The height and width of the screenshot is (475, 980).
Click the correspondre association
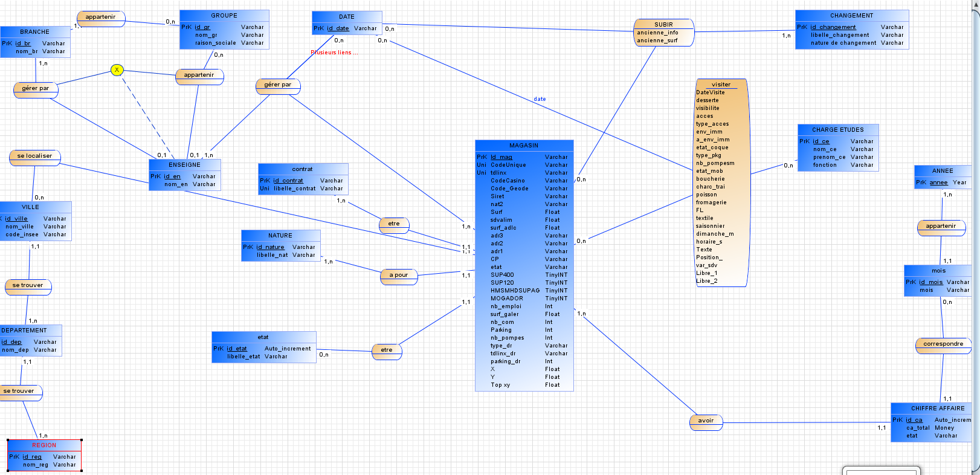coord(943,344)
